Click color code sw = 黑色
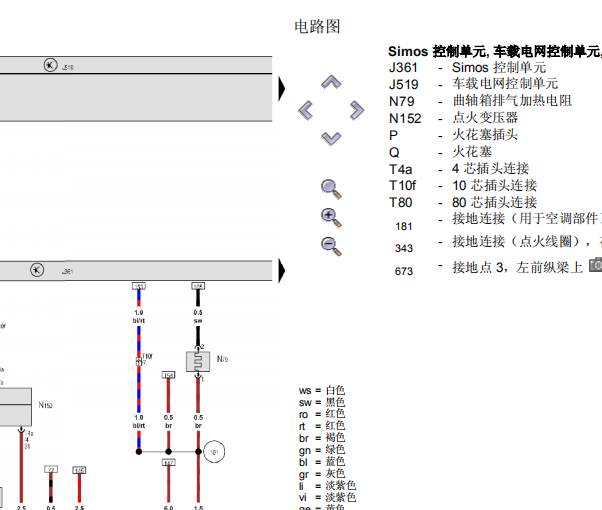This screenshot has height=510, width=602. pyautogui.click(x=322, y=402)
